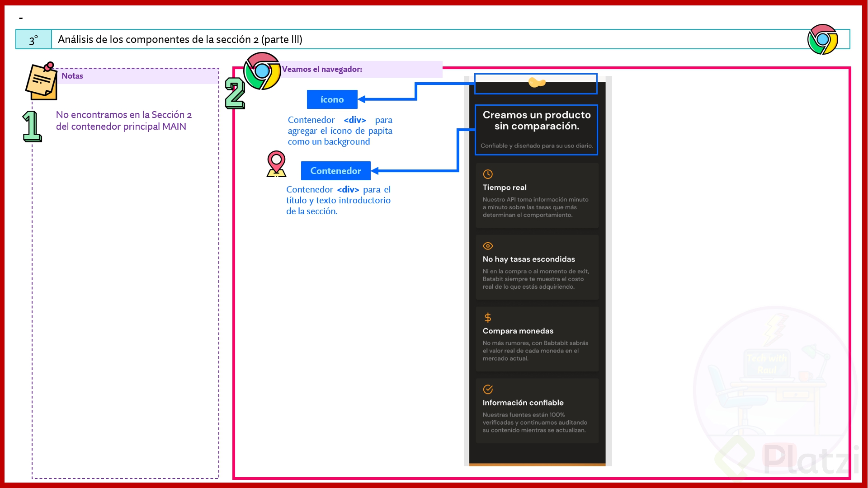Click the text 'agregar el ícono de papita'
868x488 pixels.
(340, 131)
